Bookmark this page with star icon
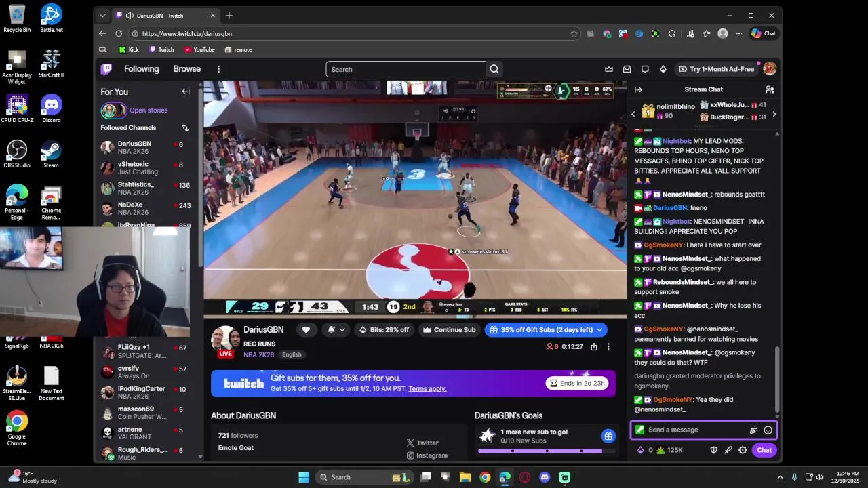868x488 pixels. coord(574,33)
